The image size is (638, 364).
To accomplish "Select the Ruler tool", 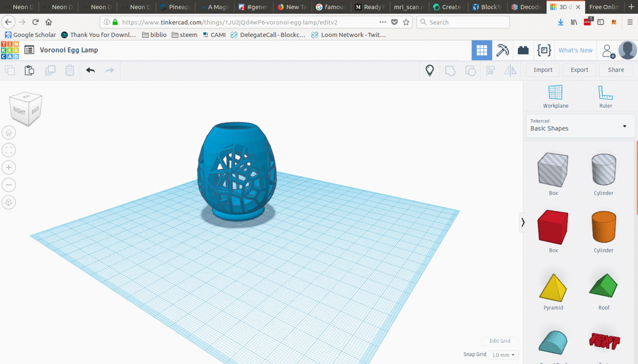I will pyautogui.click(x=606, y=96).
